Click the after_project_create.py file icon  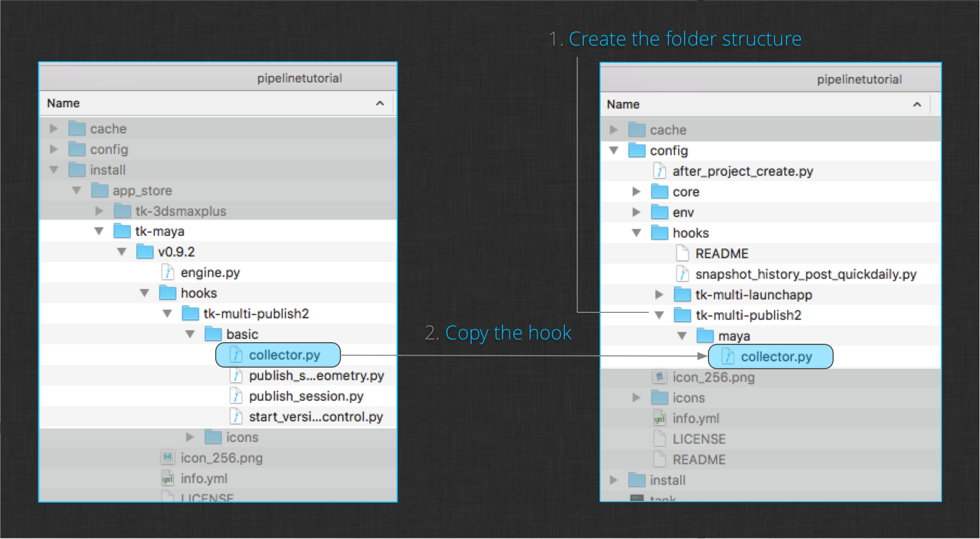click(660, 171)
